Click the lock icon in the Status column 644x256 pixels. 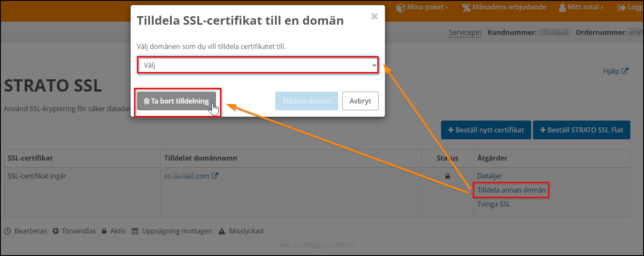pyautogui.click(x=447, y=176)
